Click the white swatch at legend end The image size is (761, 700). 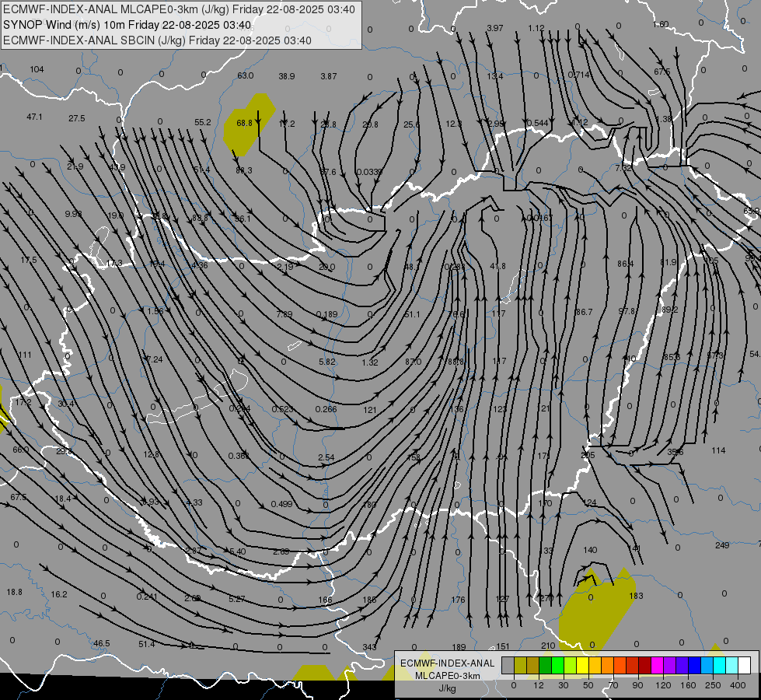[744, 665]
